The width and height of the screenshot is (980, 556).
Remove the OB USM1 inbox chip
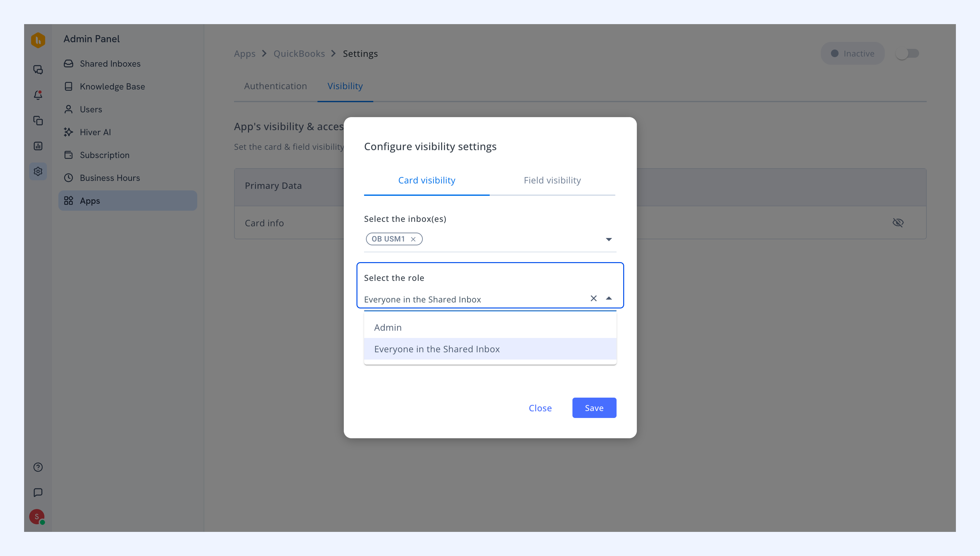point(413,239)
